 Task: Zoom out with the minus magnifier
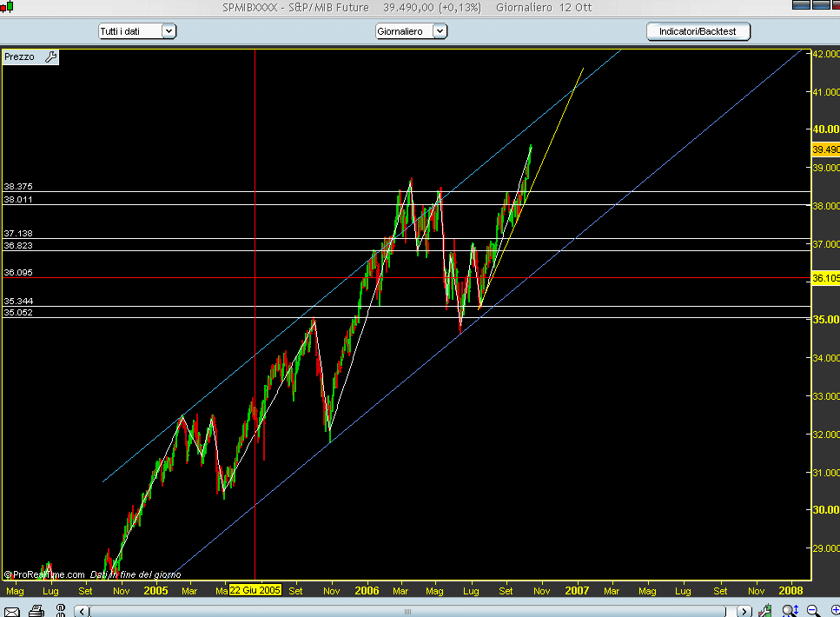coord(814,611)
